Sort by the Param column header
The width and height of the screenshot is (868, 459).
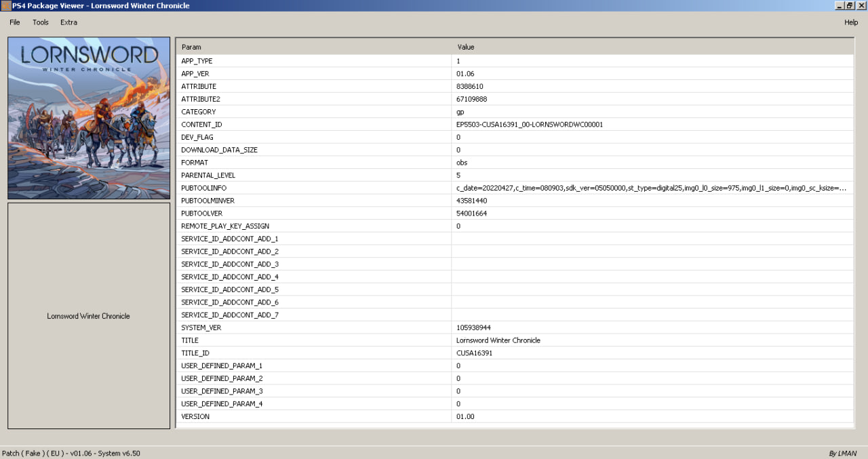tap(314, 47)
